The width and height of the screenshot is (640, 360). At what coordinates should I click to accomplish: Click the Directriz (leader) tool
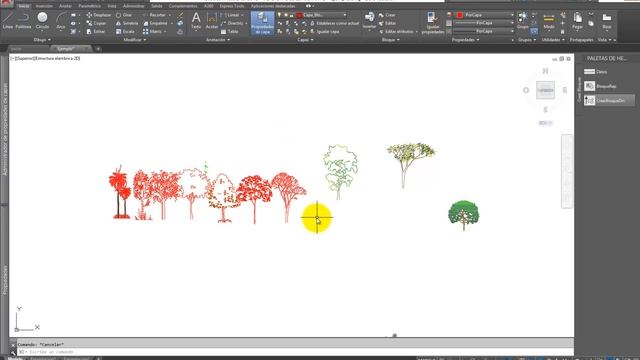point(232,23)
